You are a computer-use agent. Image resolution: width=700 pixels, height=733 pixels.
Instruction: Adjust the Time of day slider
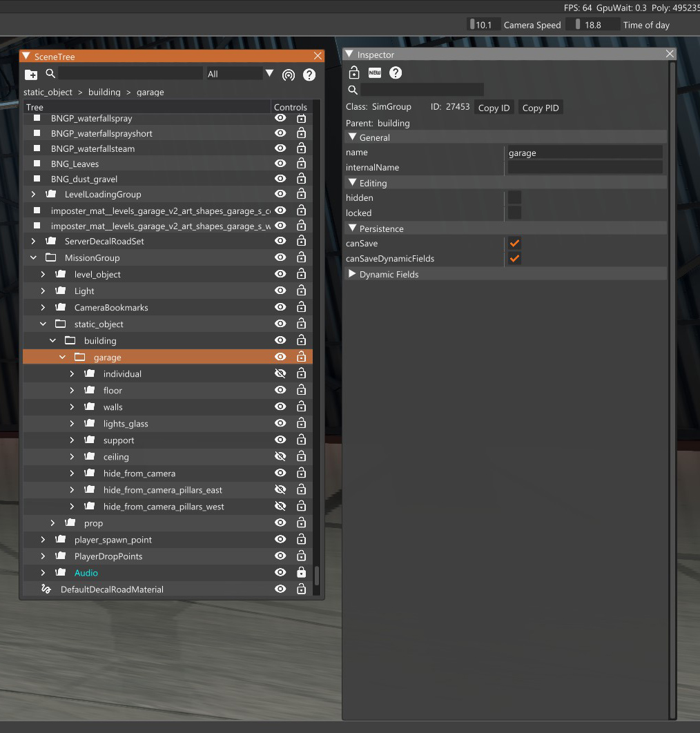tap(593, 24)
